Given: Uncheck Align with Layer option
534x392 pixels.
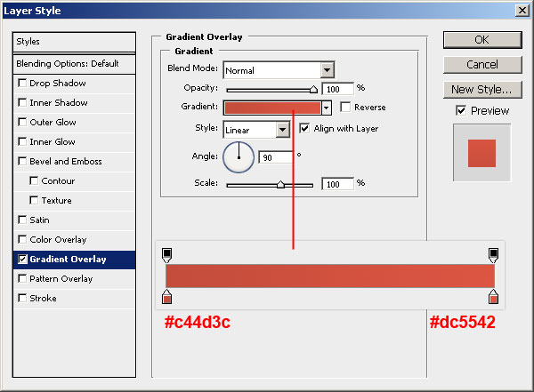Looking at the screenshot, I should (304, 129).
